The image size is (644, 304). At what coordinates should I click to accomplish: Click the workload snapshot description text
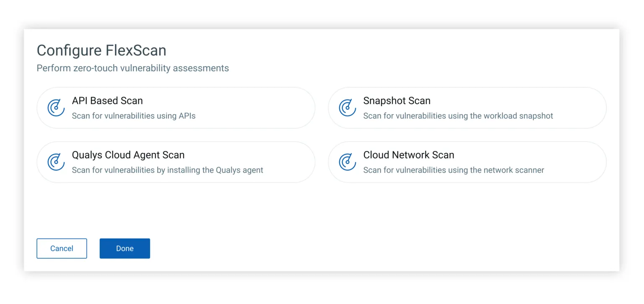(458, 116)
